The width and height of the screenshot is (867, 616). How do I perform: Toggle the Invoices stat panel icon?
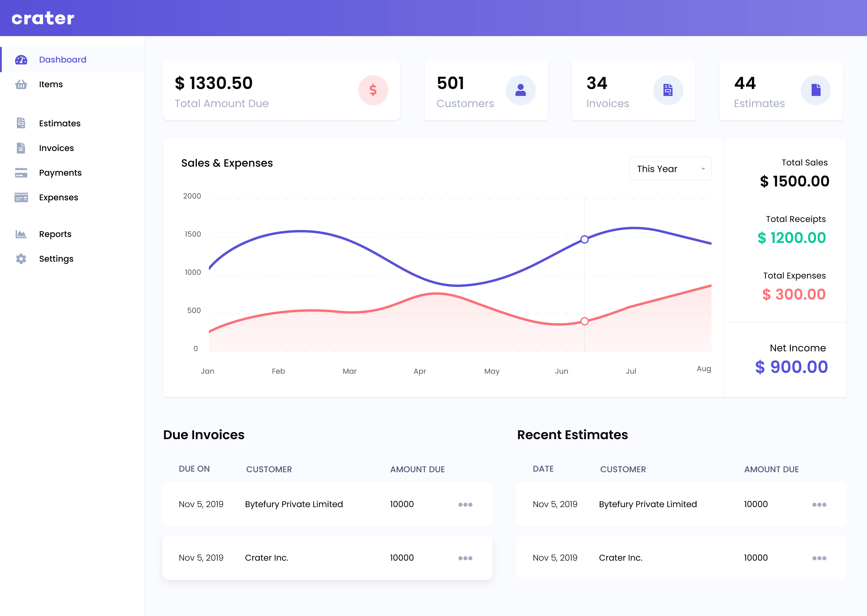668,89
